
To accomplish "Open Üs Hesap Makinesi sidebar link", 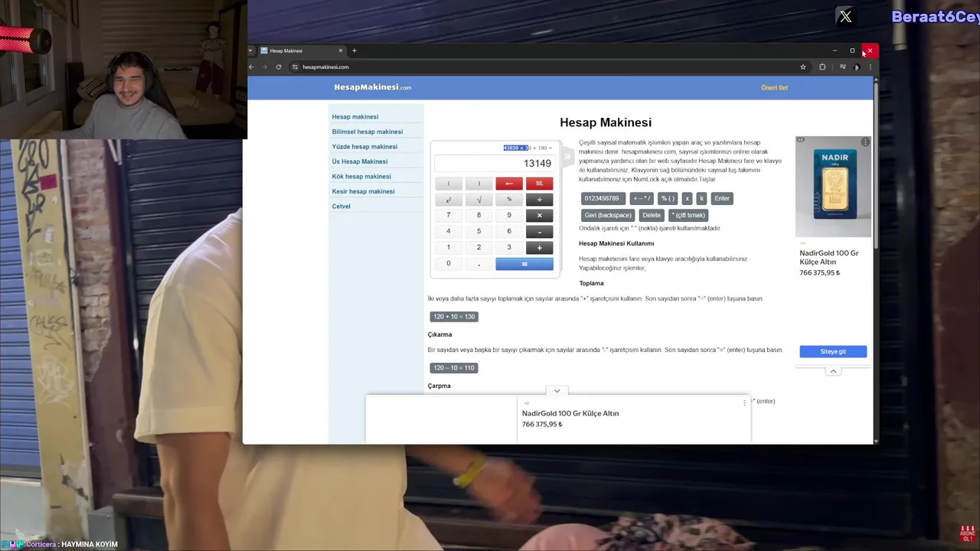I will [360, 161].
